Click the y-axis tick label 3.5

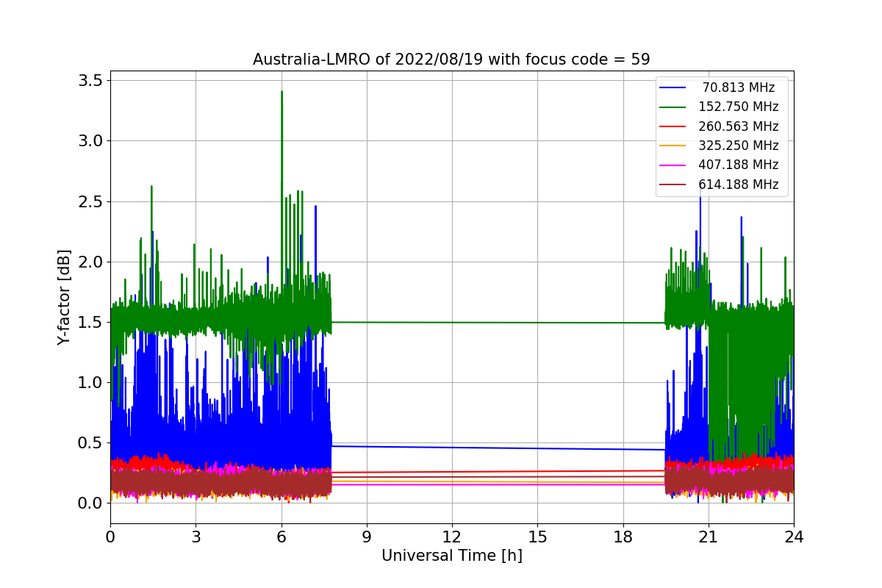point(91,80)
